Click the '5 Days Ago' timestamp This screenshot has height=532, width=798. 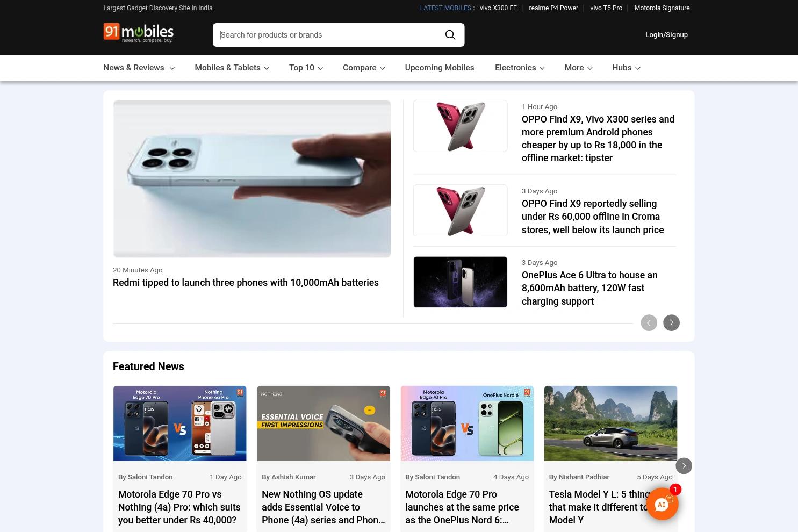coord(655,477)
